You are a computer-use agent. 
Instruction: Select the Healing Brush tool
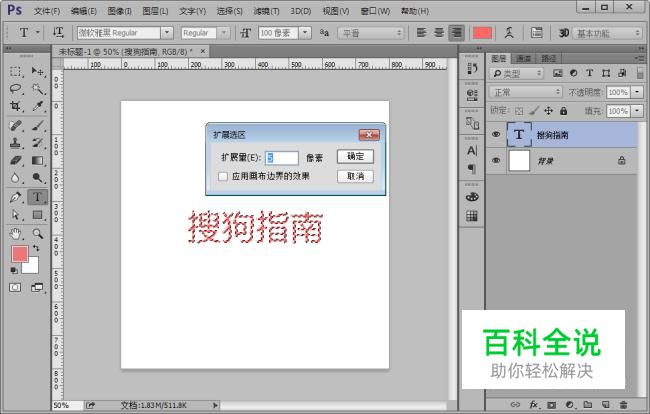tap(15, 125)
